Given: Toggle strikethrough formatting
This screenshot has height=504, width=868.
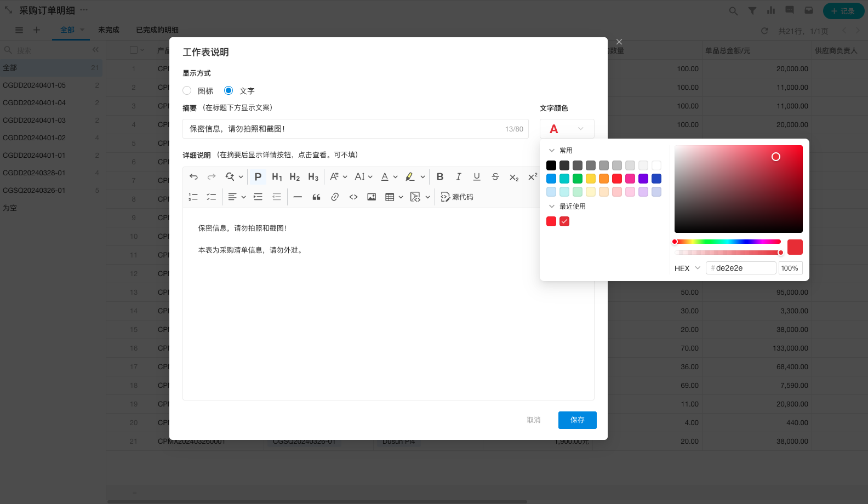Looking at the screenshot, I should tap(495, 177).
